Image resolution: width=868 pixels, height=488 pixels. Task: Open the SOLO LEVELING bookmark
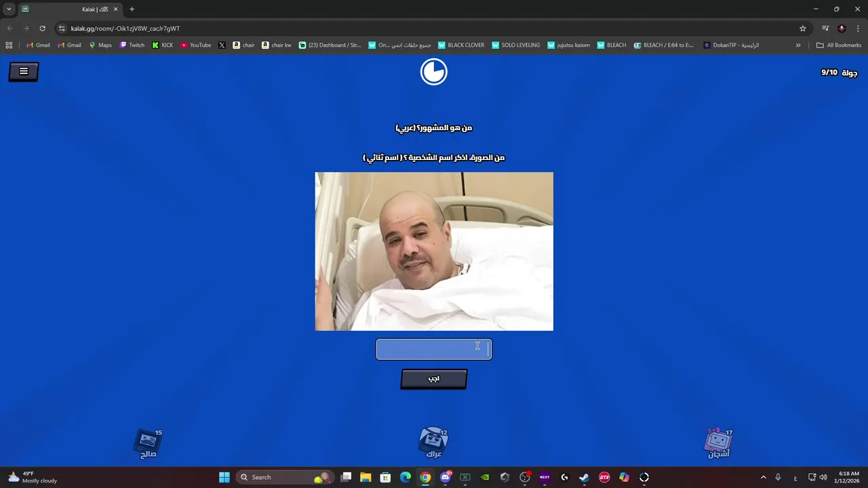[516, 45]
